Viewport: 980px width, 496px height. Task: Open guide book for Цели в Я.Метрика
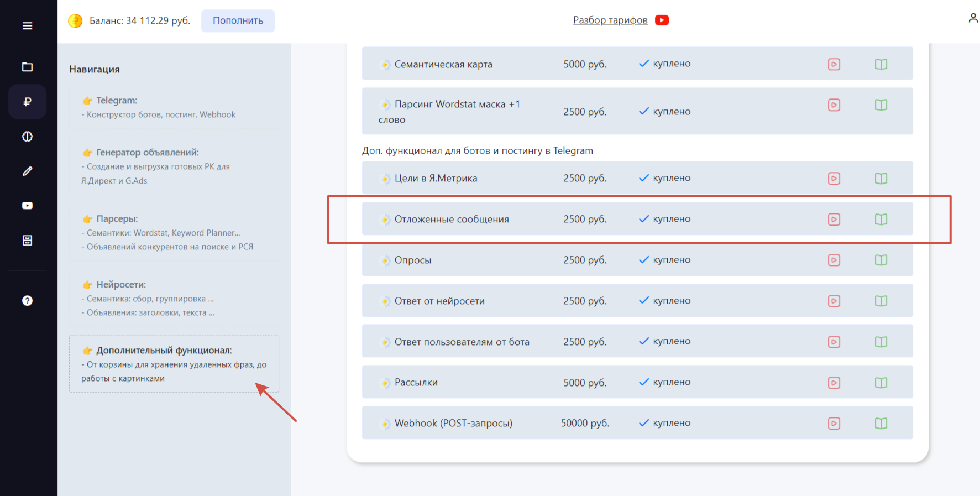point(881,179)
